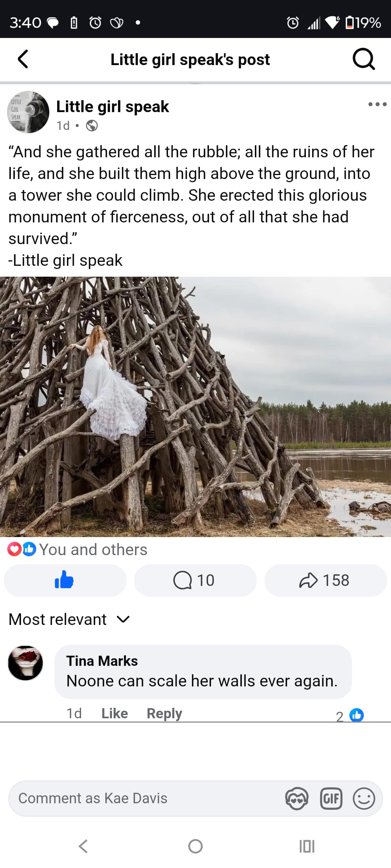Tap the back arrow in the header
The height and width of the screenshot is (868, 391).
23,59
